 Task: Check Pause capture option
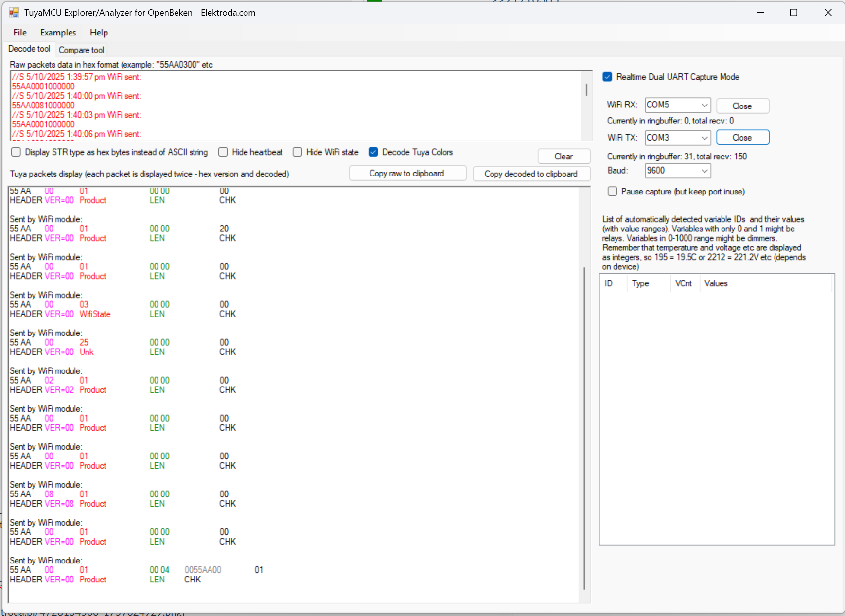(613, 192)
